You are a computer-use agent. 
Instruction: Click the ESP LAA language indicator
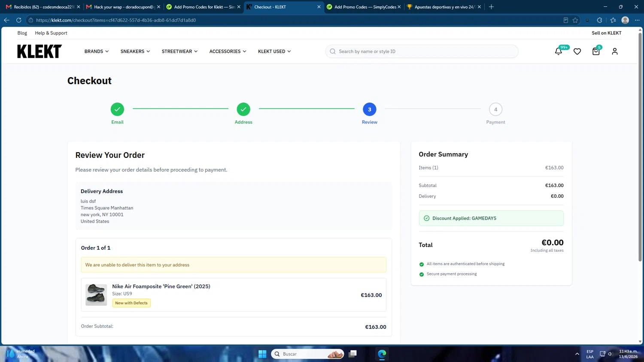pyautogui.click(x=590, y=354)
